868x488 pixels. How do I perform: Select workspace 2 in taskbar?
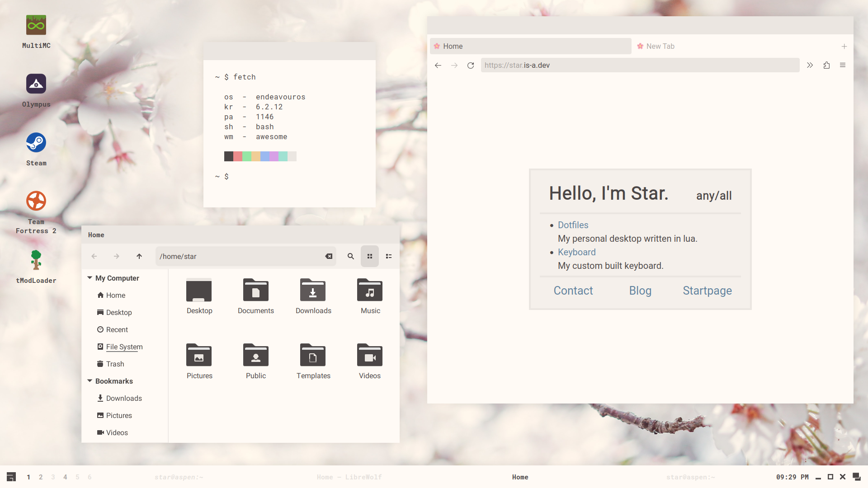(x=41, y=477)
